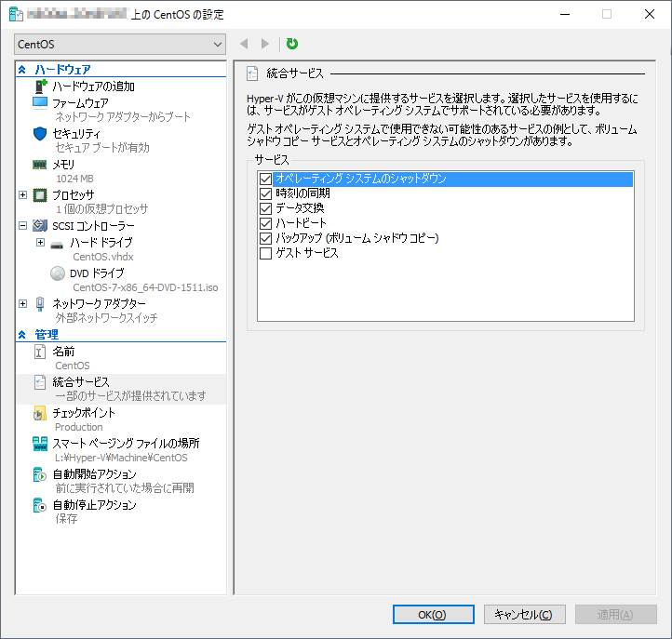The height and width of the screenshot is (639, 672).
Task: Collapse the 管理 section chevron
Action: (22, 335)
